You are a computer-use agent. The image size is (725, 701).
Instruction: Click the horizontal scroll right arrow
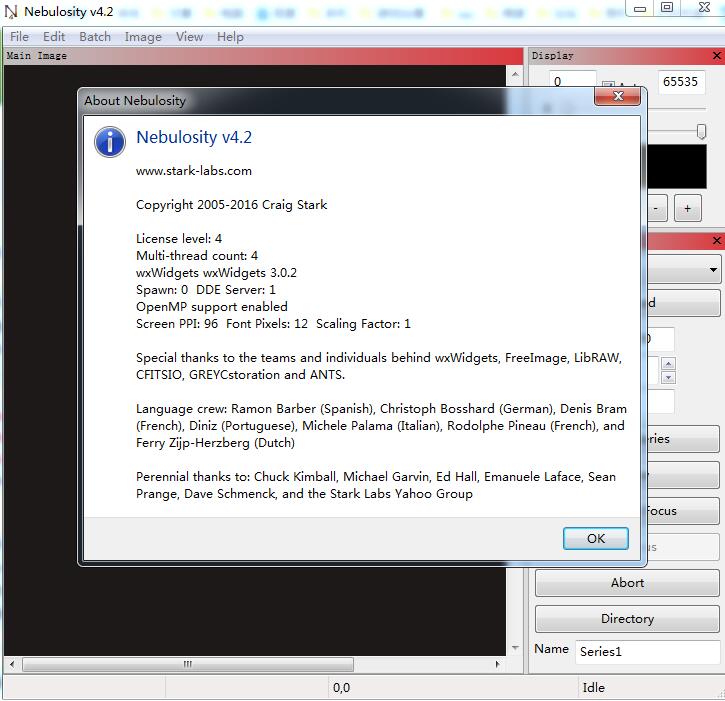pos(498,664)
